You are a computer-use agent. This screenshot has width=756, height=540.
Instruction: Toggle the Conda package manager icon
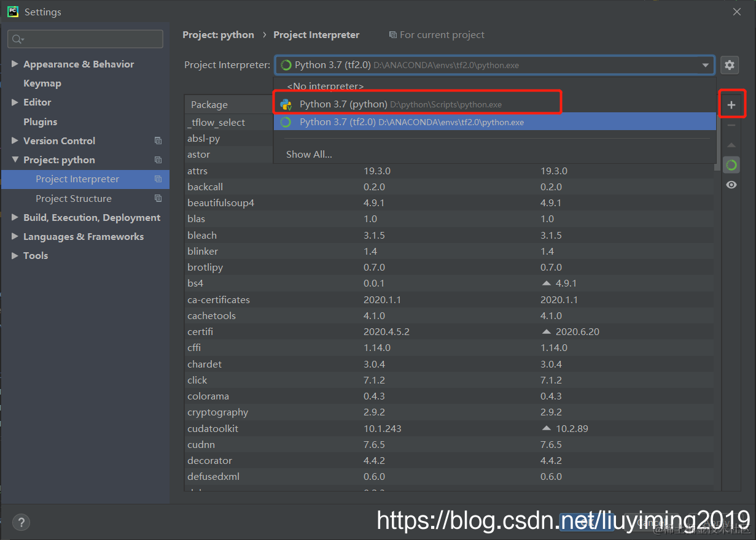coord(731,165)
